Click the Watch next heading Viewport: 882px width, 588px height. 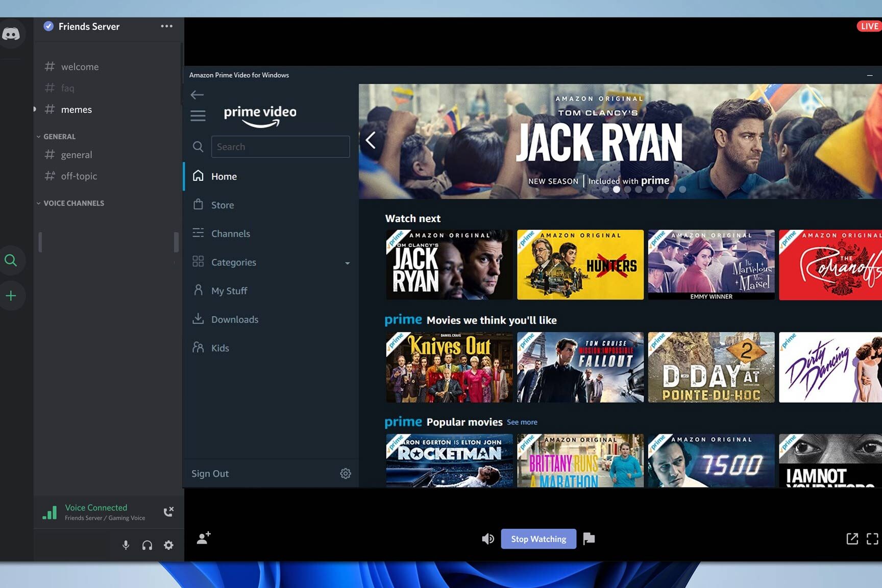[413, 218]
